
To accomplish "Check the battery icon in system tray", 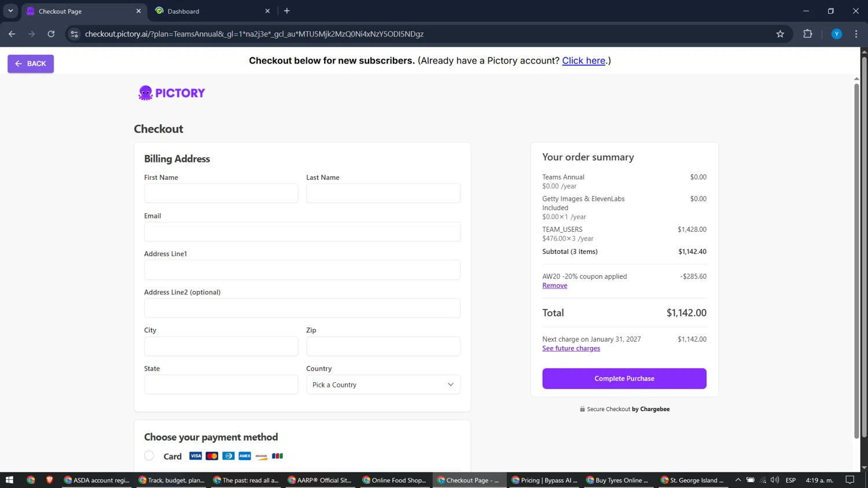I will [x=750, y=480].
